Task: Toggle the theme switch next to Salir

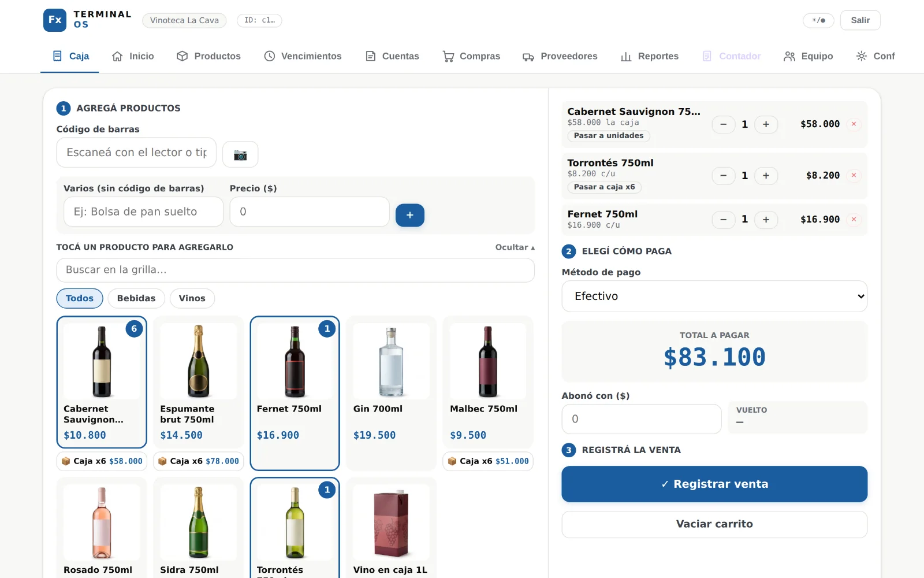Action: 818,20
